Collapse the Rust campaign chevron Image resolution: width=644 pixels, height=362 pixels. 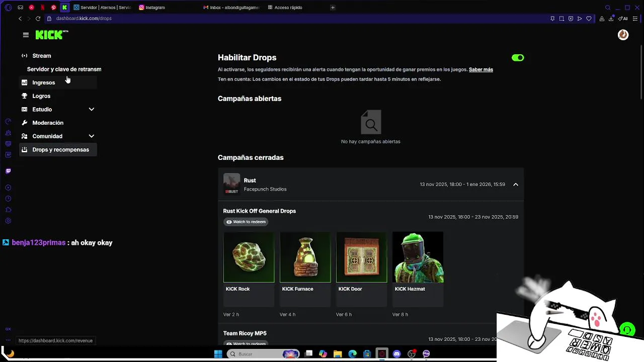pyautogui.click(x=516, y=185)
